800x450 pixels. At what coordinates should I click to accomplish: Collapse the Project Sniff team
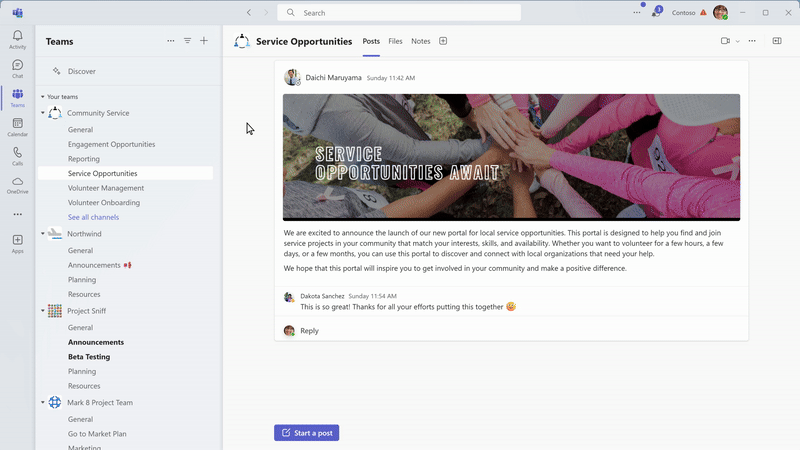coord(43,311)
